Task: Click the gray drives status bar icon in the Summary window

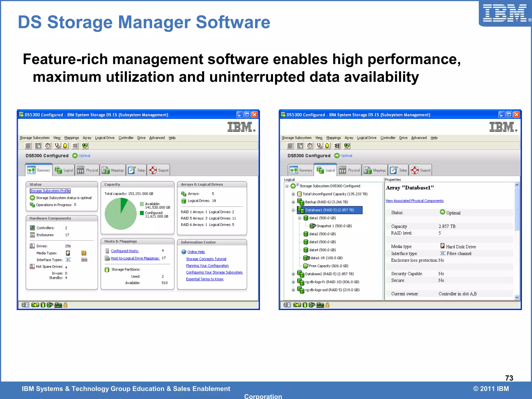Action: tap(25, 305)
